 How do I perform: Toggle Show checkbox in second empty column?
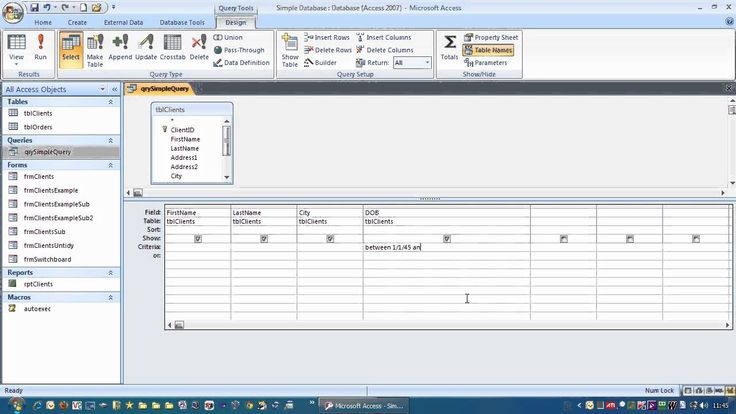click(x=630, y=239)
